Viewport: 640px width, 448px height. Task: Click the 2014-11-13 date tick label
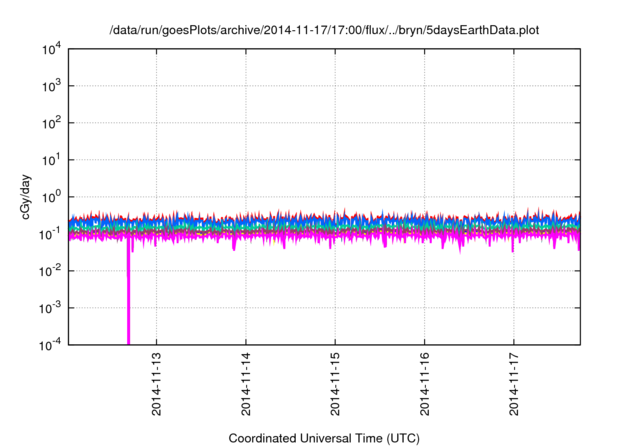point(156,384)
